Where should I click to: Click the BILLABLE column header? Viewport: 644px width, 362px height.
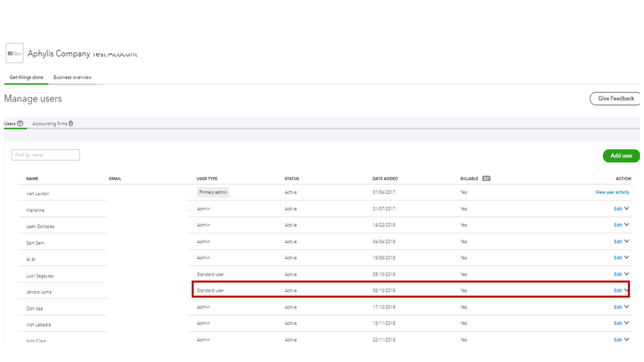point(469,178)
